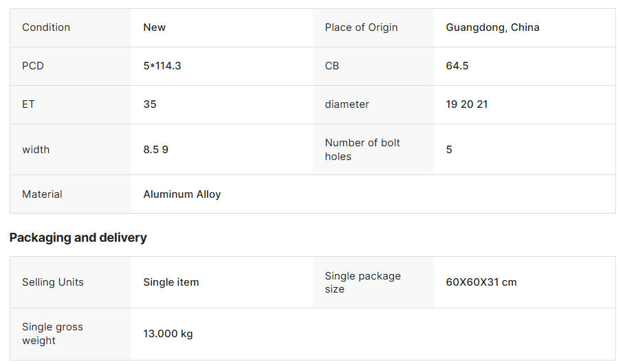Viewport: 625px width, 364px height.
Task: Click the "Condition" attribute label
Action: (46, 27)
